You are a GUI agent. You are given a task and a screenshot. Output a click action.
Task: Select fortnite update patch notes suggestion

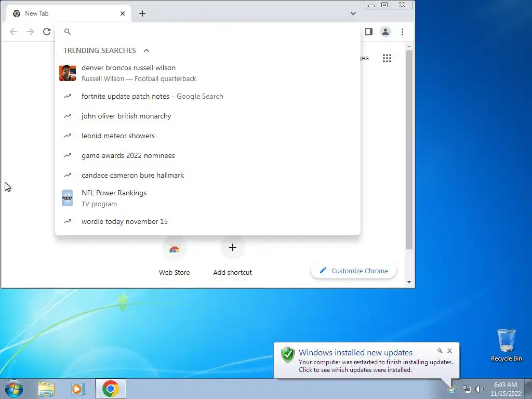(x=208, y=96)
